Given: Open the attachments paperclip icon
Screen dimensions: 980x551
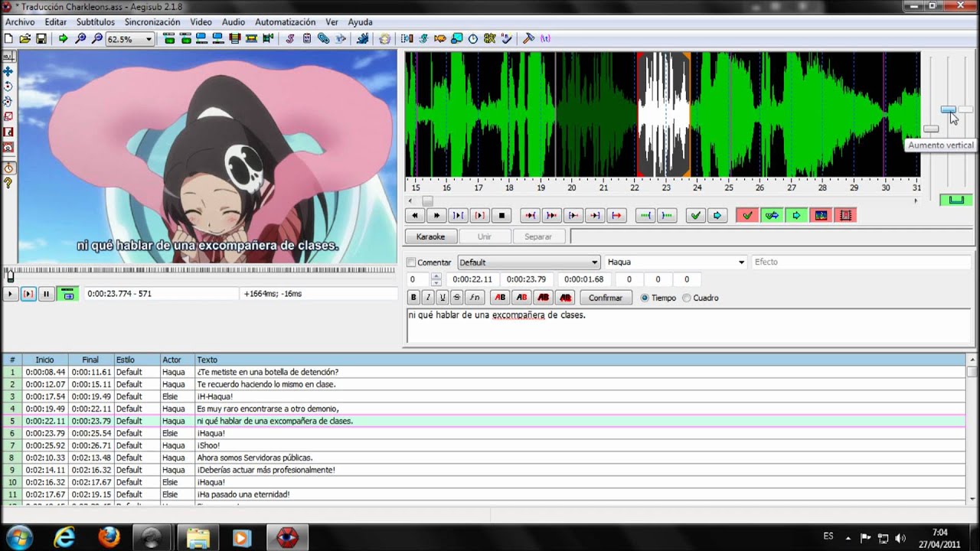Looking at the screenshot, I should 324,38.
